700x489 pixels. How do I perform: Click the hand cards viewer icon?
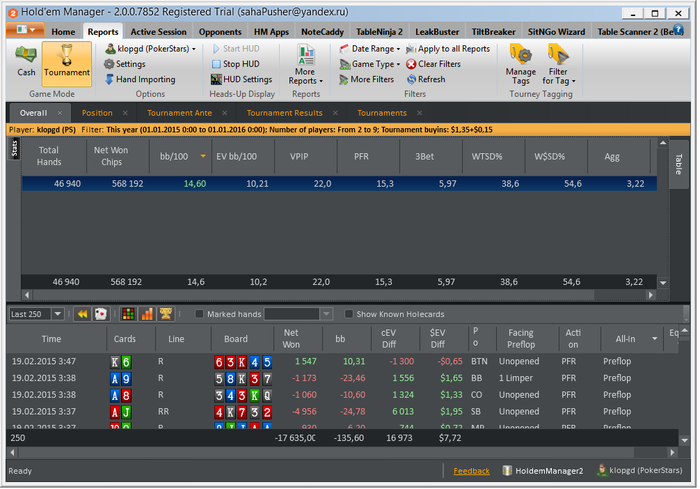[101, 314]
